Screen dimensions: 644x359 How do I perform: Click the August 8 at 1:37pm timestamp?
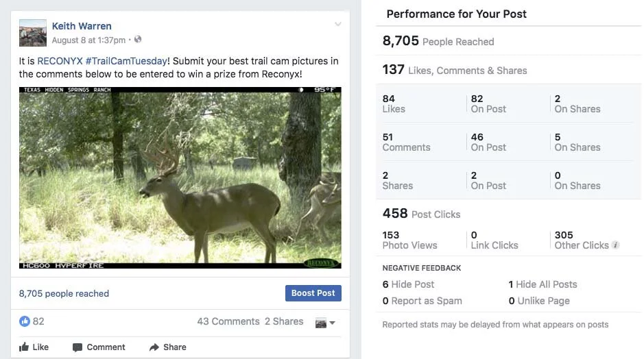88,40
